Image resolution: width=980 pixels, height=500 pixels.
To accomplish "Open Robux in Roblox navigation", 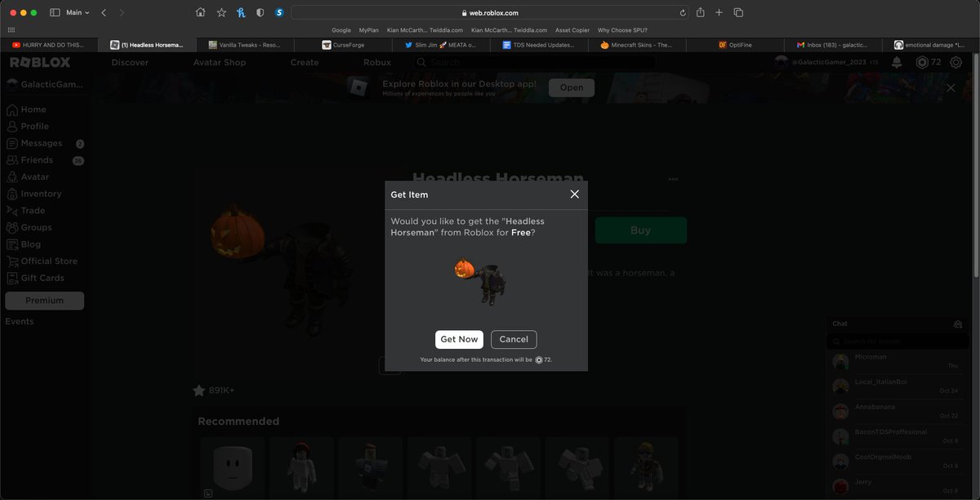I will pyautogui.click(x=377, y=62).
